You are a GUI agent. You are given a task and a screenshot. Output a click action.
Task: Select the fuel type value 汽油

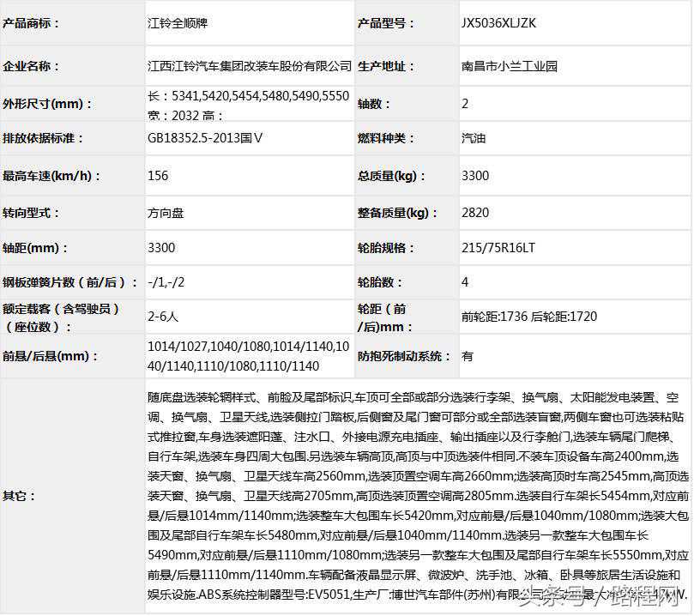point(473,138)
